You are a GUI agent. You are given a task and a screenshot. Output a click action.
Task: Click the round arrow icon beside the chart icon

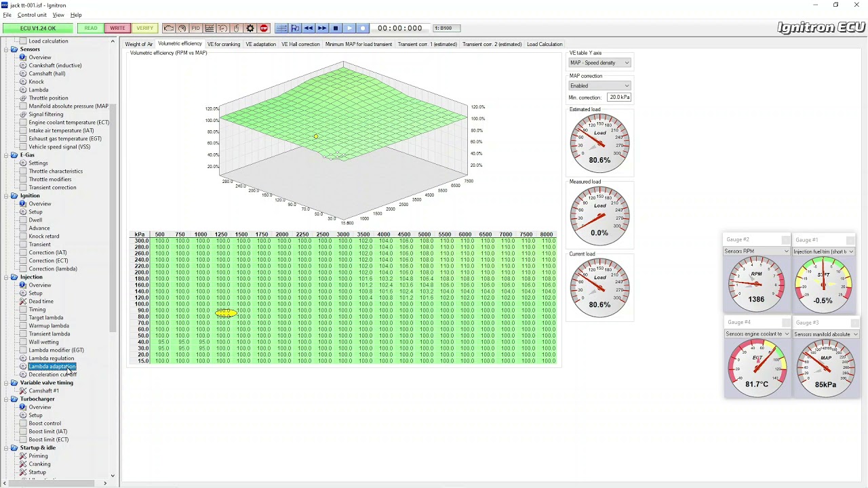pos(223,28)
